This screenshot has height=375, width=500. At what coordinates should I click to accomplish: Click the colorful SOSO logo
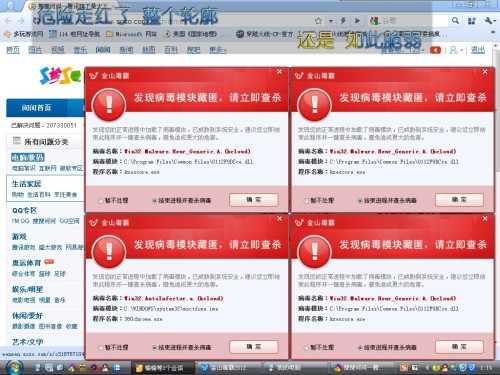[60, 76]
